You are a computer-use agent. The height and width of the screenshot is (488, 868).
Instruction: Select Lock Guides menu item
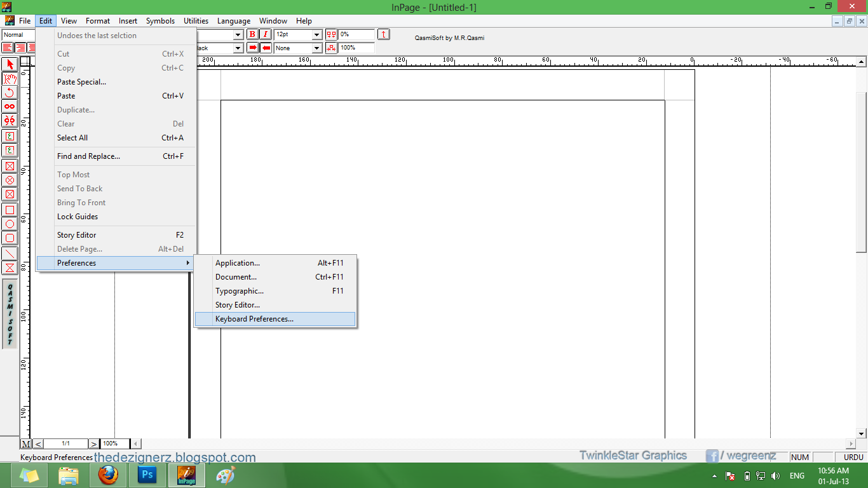tap(116, 217)
